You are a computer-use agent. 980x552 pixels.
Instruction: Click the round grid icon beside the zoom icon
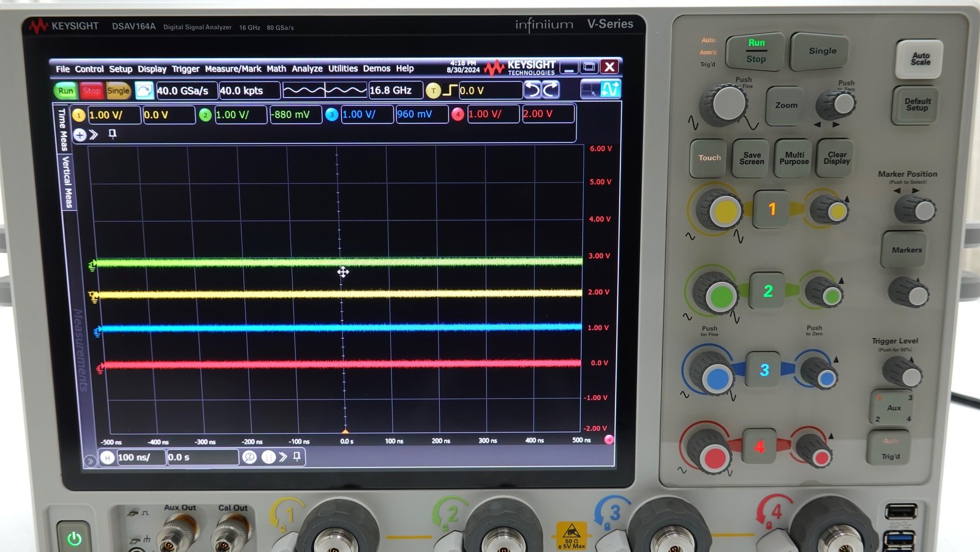coord(268,457)
